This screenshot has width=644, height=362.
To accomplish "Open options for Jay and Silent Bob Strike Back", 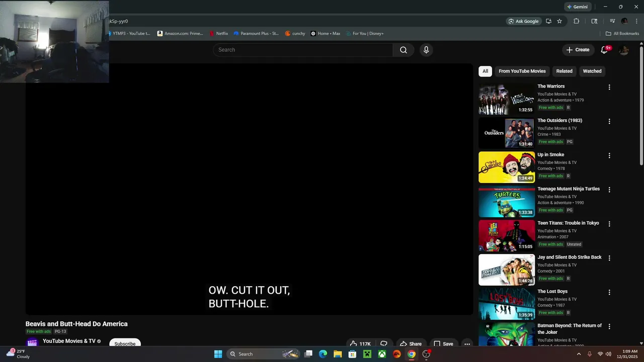I will tap(609, 258).
